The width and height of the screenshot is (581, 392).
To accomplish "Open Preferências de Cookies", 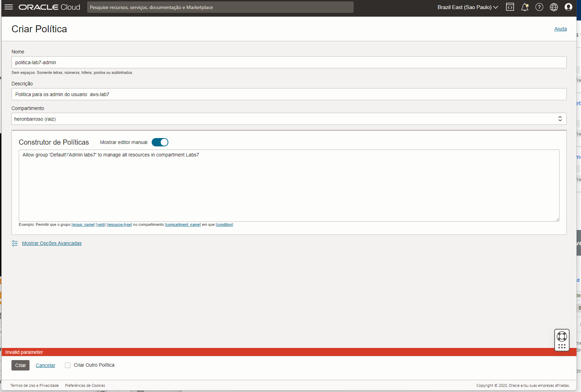I will pyautogui.click(x=85, y=385).
